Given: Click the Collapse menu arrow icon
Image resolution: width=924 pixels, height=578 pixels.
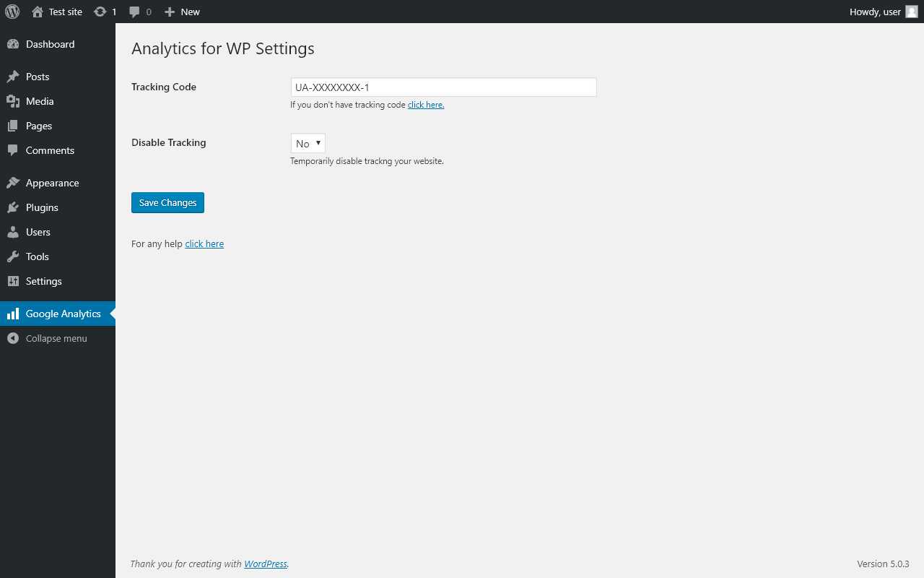Looking at the screenshot, I should 13,338.
